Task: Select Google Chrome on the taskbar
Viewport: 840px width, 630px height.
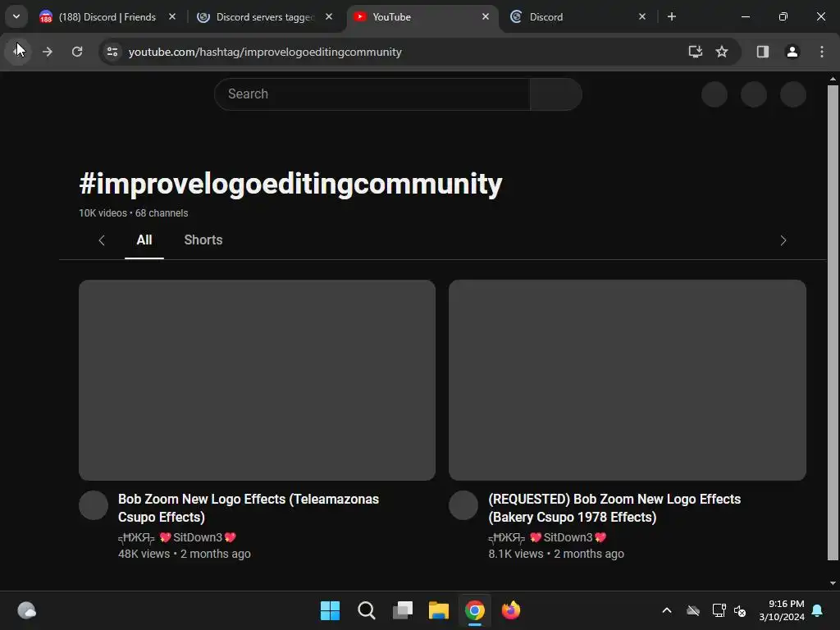Action: [x=475, y=610]
